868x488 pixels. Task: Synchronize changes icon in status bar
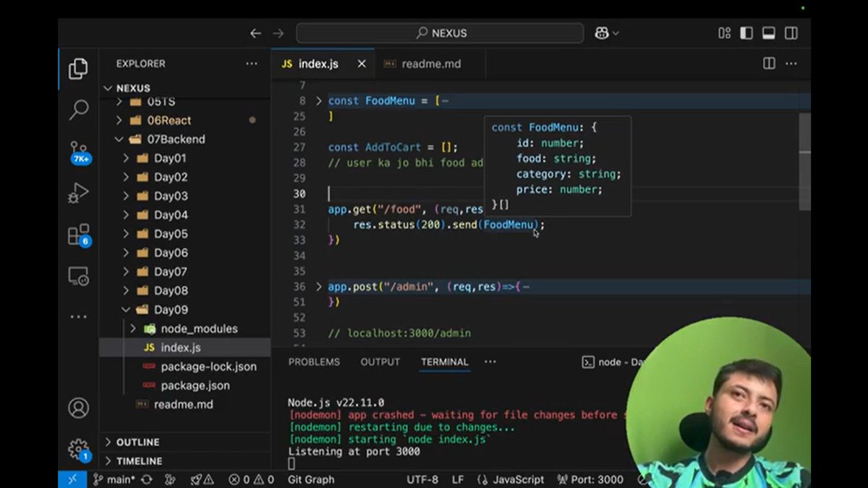pyautogui.click(x=147, y=479)
